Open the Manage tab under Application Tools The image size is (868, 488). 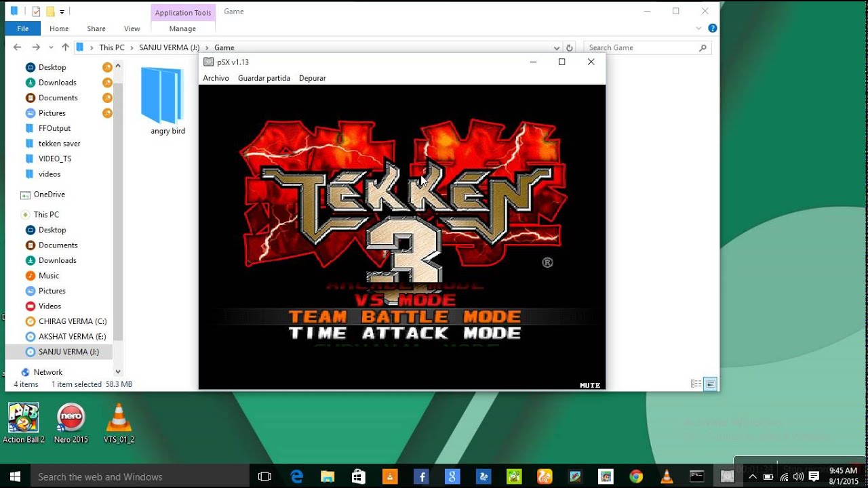click(182, 28)
